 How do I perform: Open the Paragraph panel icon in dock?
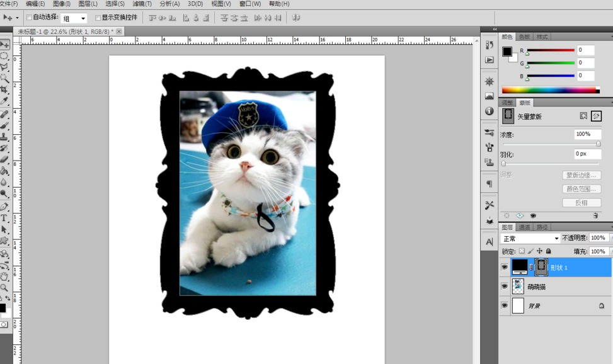(x=490, y=184)
